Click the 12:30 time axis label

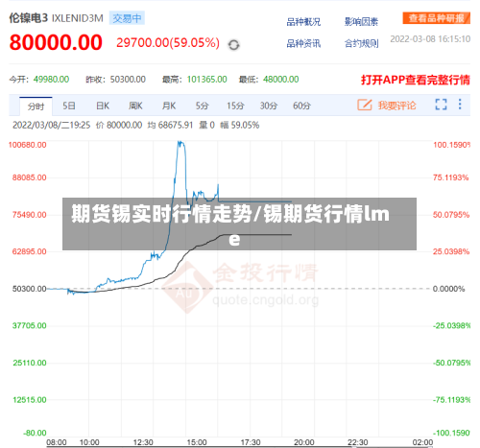[143, 442]
